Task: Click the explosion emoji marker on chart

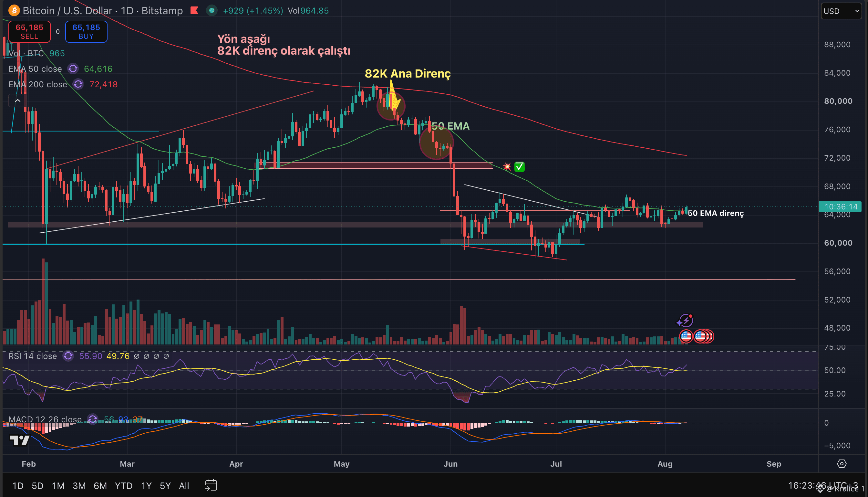Action: (x=507, y=166)
